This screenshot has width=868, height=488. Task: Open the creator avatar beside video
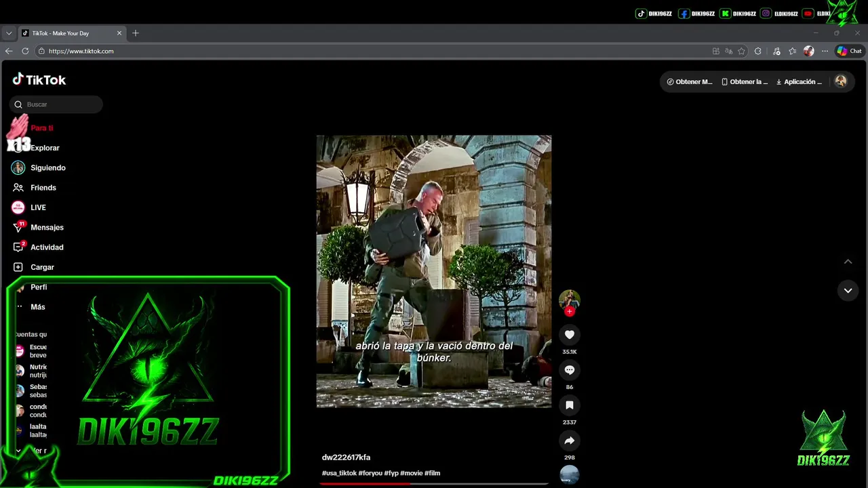point(569,300)
